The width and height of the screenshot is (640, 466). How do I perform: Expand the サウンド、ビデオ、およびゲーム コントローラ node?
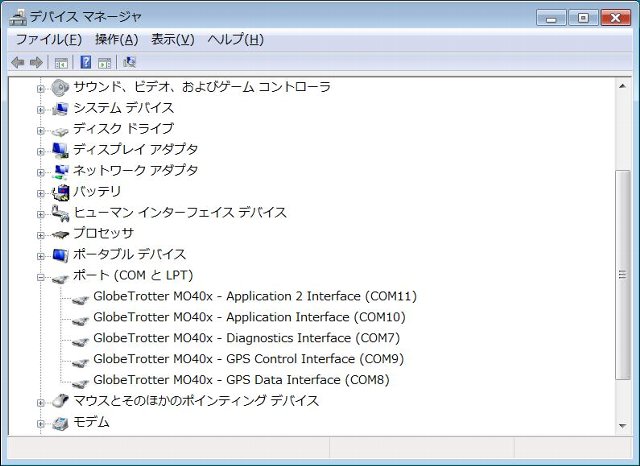pyautogui.click(x=40, y=89)
